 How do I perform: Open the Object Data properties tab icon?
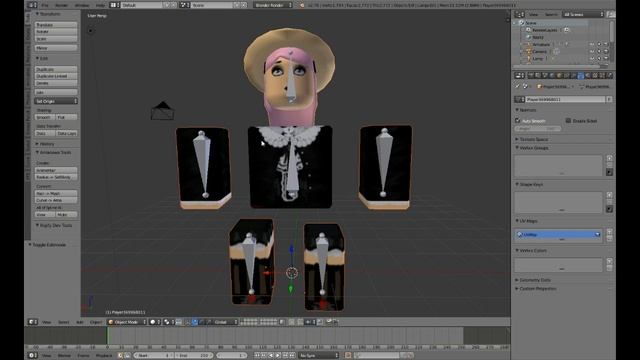(x=581, y=76)
